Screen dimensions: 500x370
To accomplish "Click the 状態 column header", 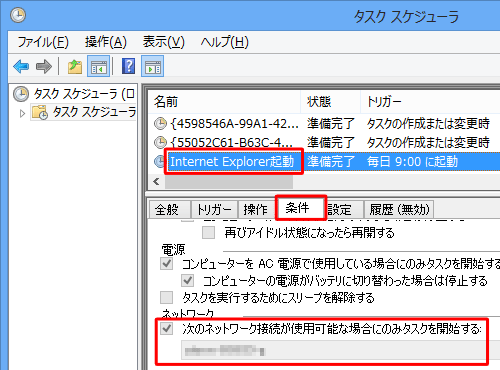I will point(331,101).
